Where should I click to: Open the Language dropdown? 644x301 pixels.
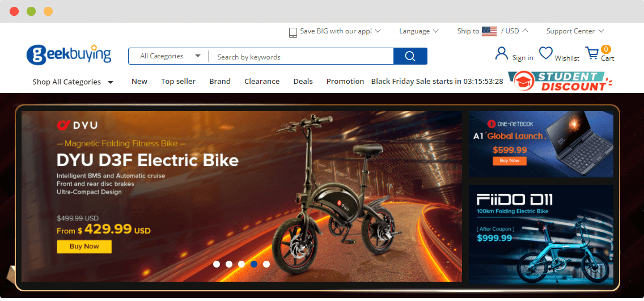pyautogui.click(x=418, y=31)
